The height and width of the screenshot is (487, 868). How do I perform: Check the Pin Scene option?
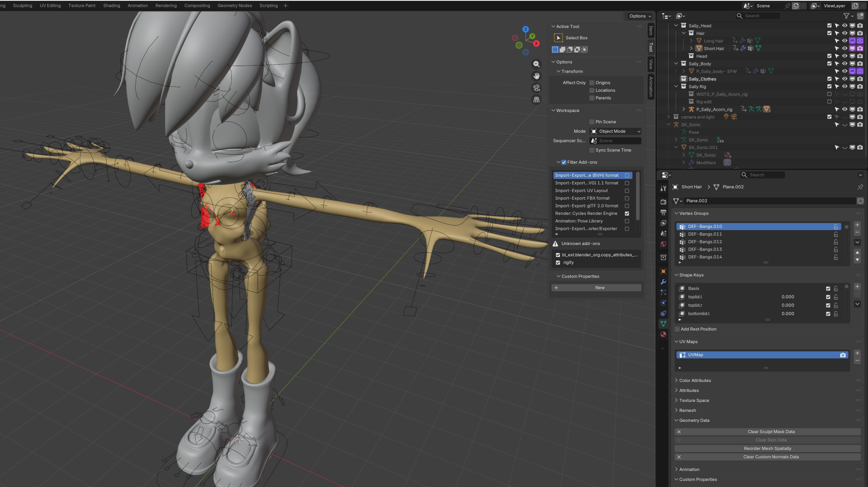592,122
